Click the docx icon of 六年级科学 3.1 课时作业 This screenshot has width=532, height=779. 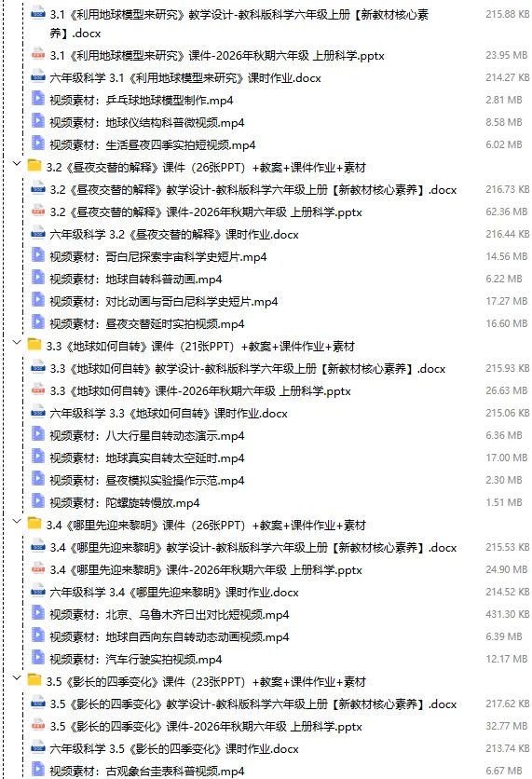pos(38,77)
